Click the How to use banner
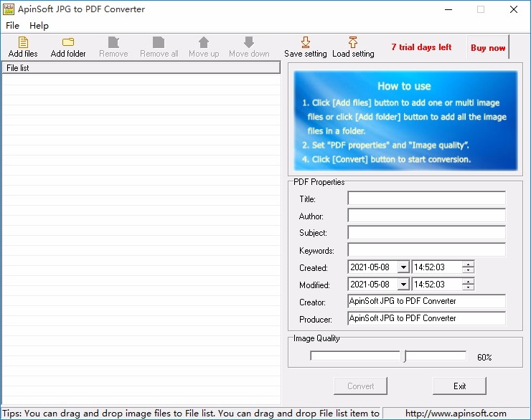Image resolution: width=531 pixels, height=420 pixels. 405,120
